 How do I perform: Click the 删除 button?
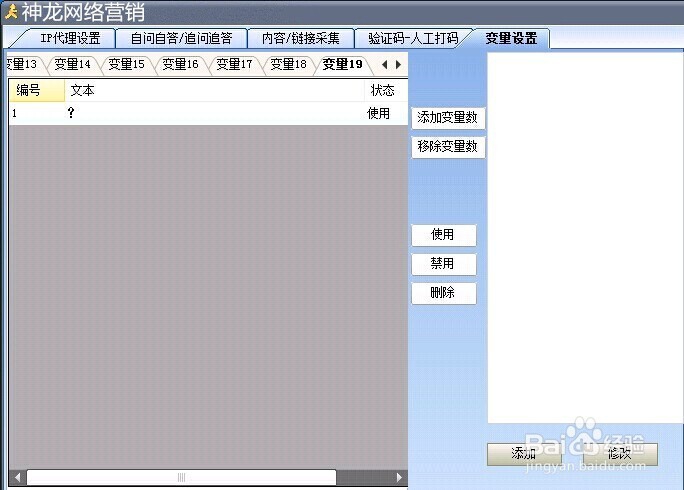pyautogui.click(x=444, y=292)
